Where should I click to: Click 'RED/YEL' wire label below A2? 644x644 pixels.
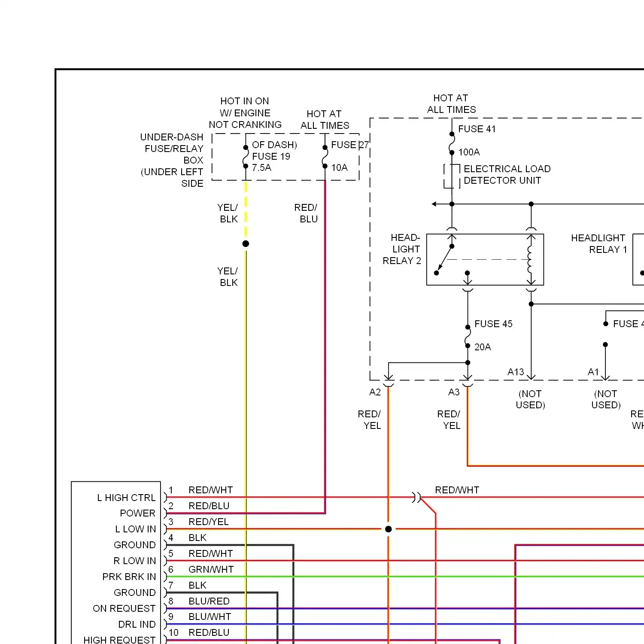pyautogui.click(x=369, y=419)
